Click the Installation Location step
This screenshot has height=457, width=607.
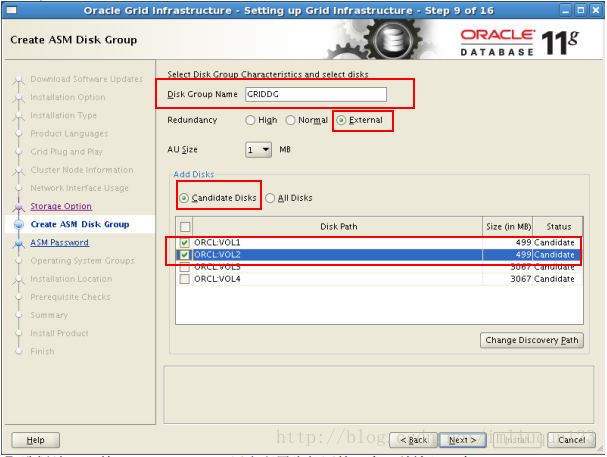[x=71, y=279]
